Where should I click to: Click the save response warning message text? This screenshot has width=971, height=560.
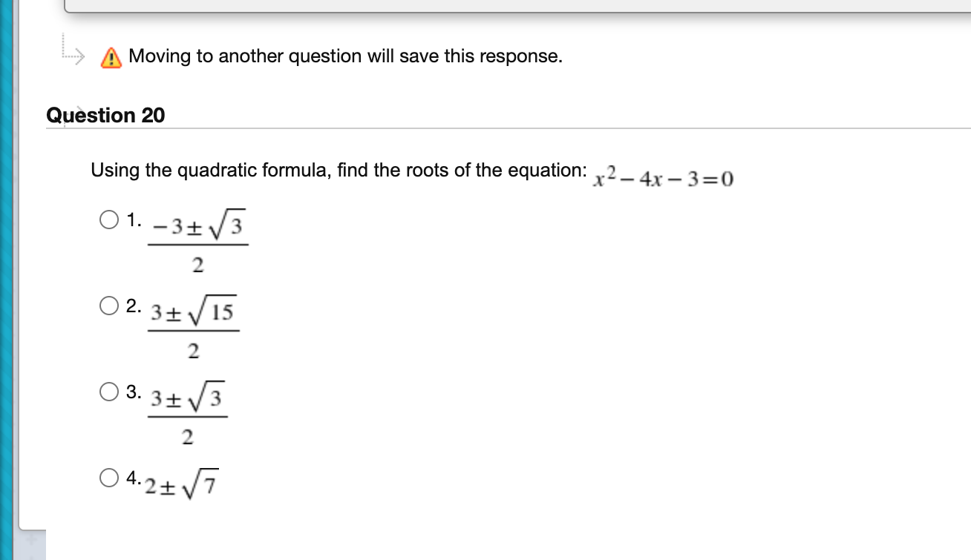(x=345, y=56)
